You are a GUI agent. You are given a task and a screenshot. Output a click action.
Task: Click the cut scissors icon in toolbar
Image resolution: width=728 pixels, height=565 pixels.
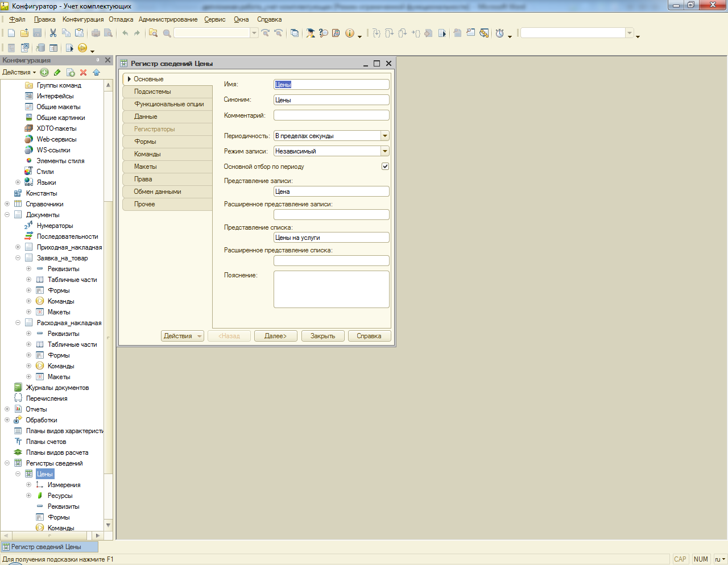coord(53,33)
